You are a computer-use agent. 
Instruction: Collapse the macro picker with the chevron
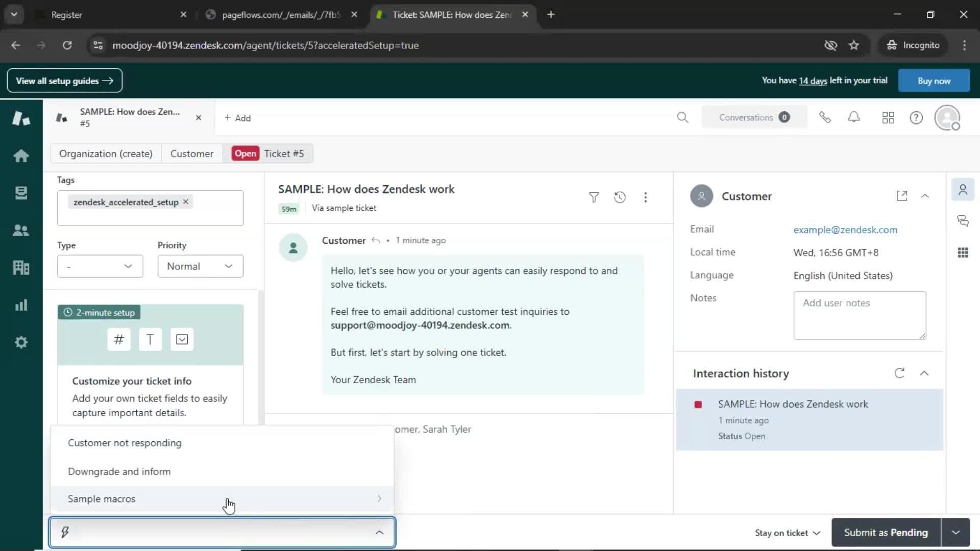(379, 533)
